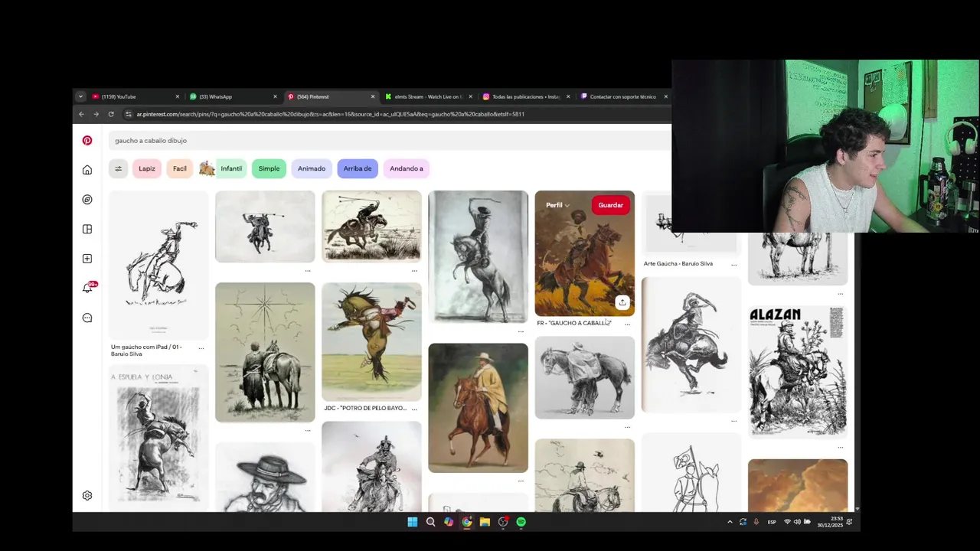Open the OBS icon in the taskbar
The height and width of the screenshot is (551, 980).
point(503,522)
